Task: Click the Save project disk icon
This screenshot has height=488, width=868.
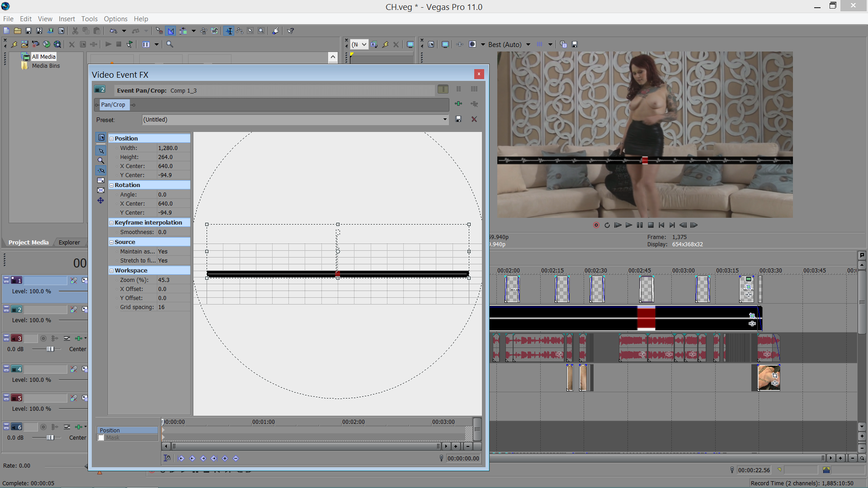Action: (28, 31)
